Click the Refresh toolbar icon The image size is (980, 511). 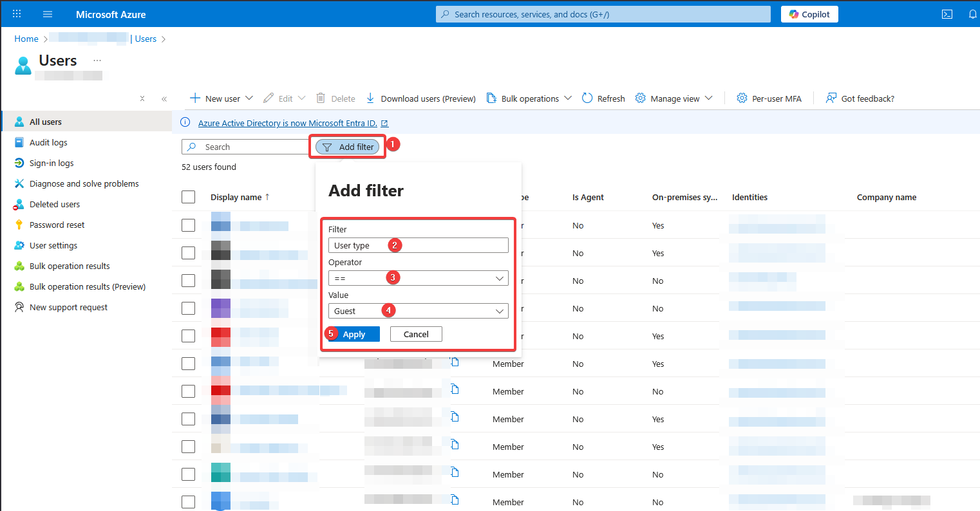coord(587,98)
